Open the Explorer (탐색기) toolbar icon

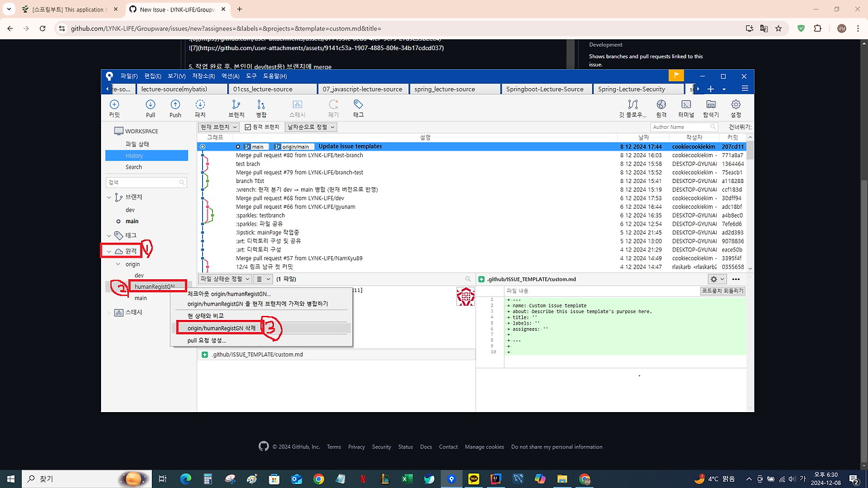point(711,104)
